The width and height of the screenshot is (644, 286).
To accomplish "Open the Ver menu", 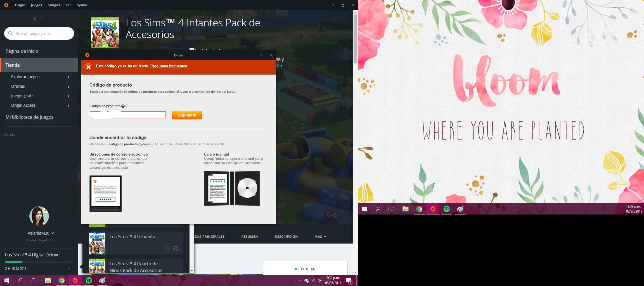I will tap(68, 5).
